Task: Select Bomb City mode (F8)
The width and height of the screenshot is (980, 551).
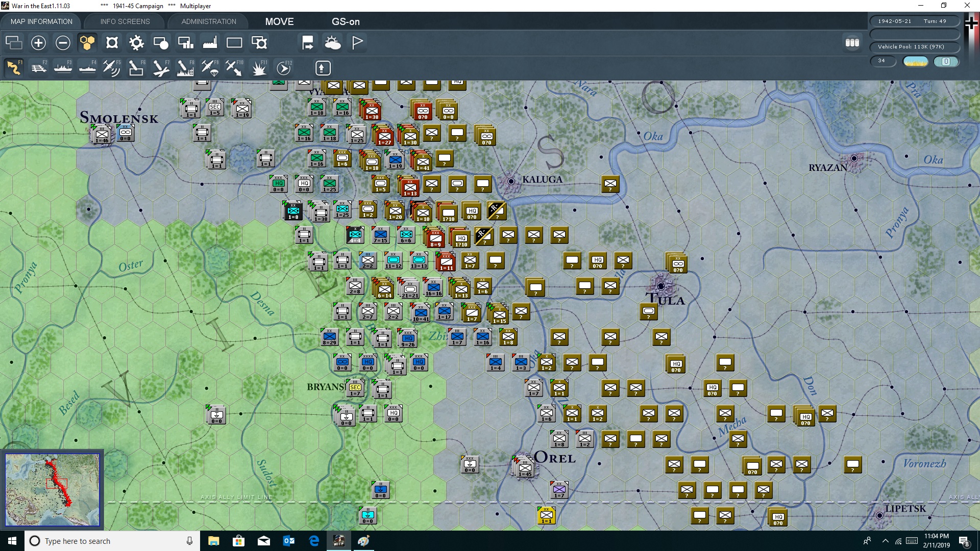Action: click(x=185, y=68)
